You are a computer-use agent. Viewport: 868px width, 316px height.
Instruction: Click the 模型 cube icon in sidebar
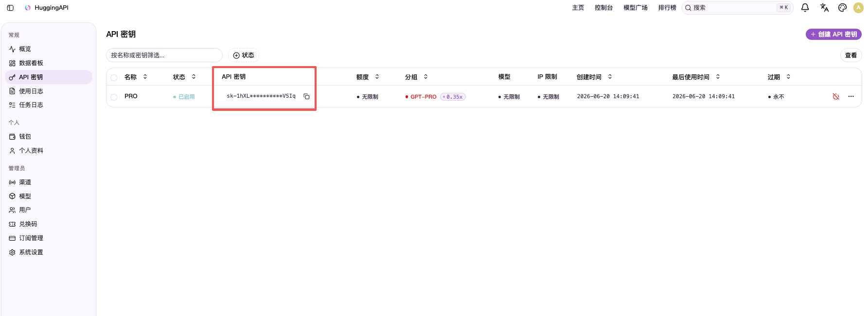coord(13,196)
